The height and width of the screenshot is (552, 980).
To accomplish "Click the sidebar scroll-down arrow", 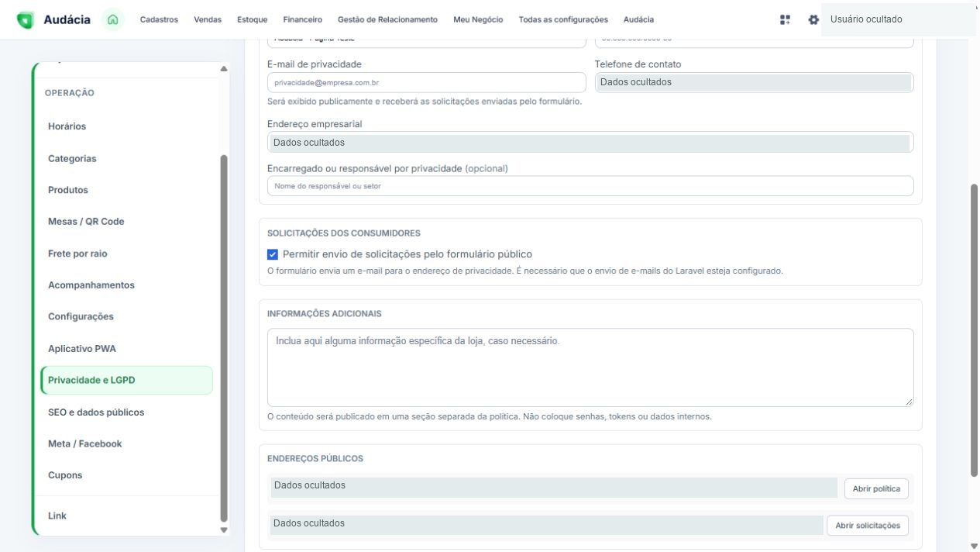I will (x=224, y=530).
